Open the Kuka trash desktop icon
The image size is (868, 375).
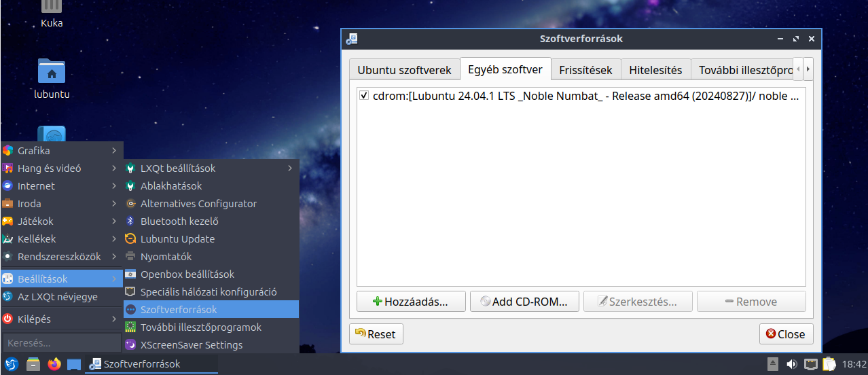click(52, 14)
